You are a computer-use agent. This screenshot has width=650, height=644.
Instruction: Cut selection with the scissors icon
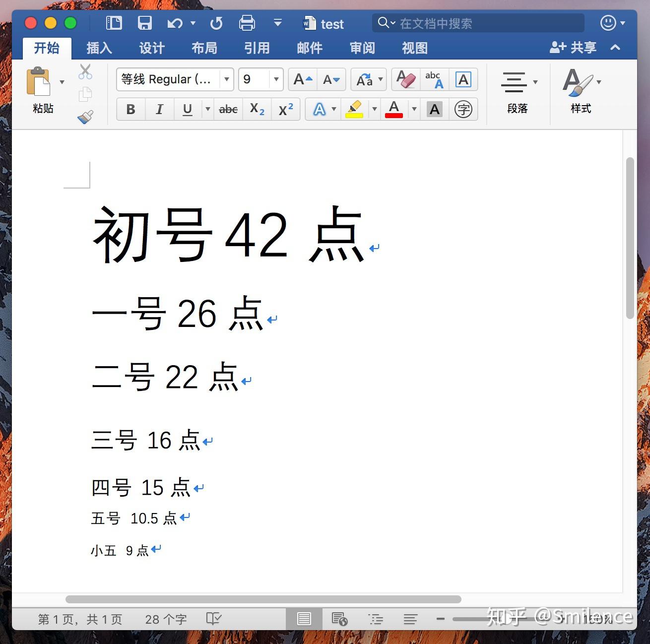click(85, 71)
